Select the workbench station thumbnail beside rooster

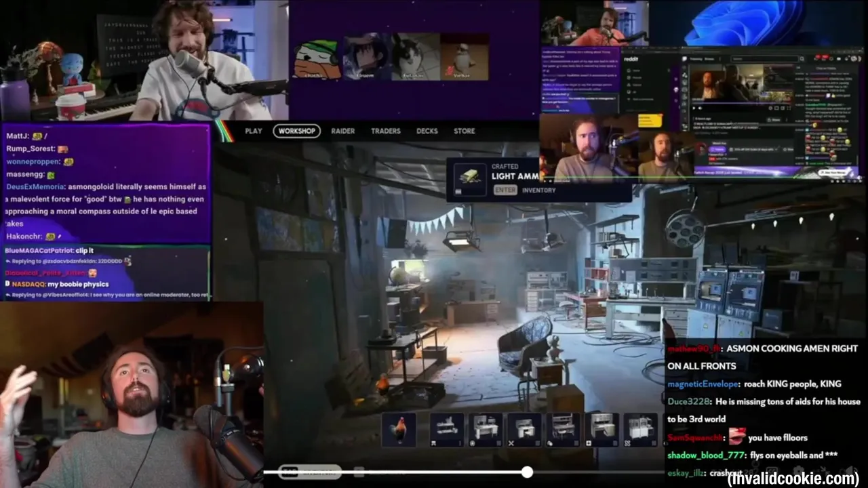click(x=447, y=430)
